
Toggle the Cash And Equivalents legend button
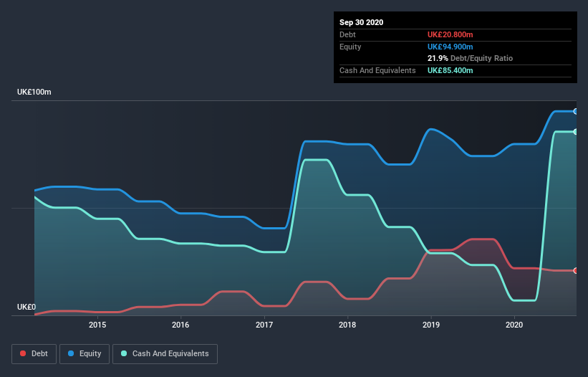[x=165, y=354]
